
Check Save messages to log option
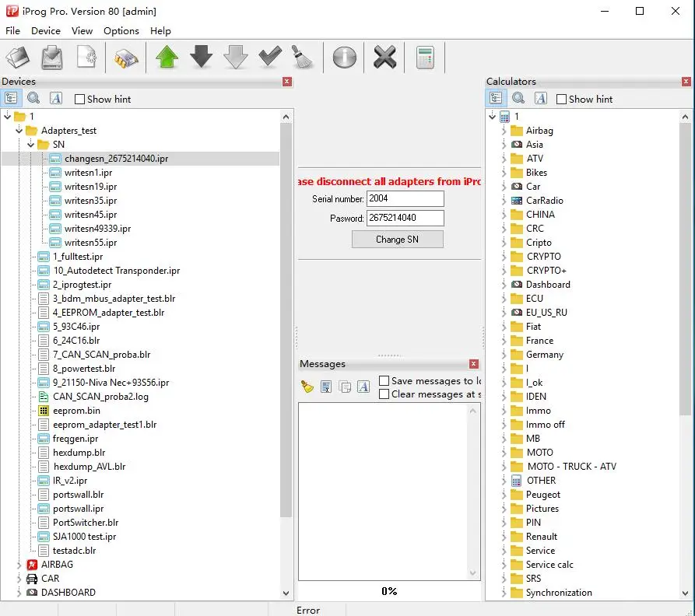coord(384,381)
